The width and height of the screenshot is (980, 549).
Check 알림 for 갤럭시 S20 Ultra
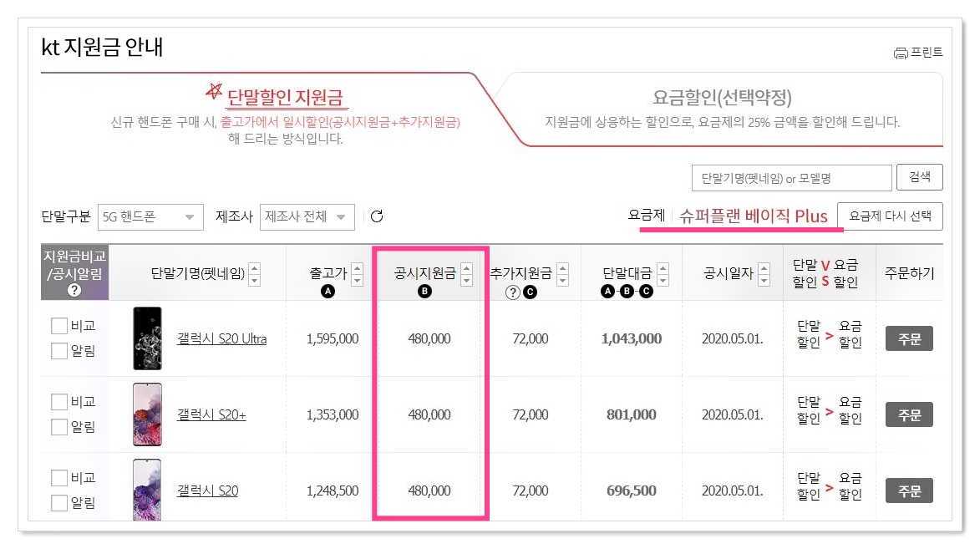click(58, 351)
